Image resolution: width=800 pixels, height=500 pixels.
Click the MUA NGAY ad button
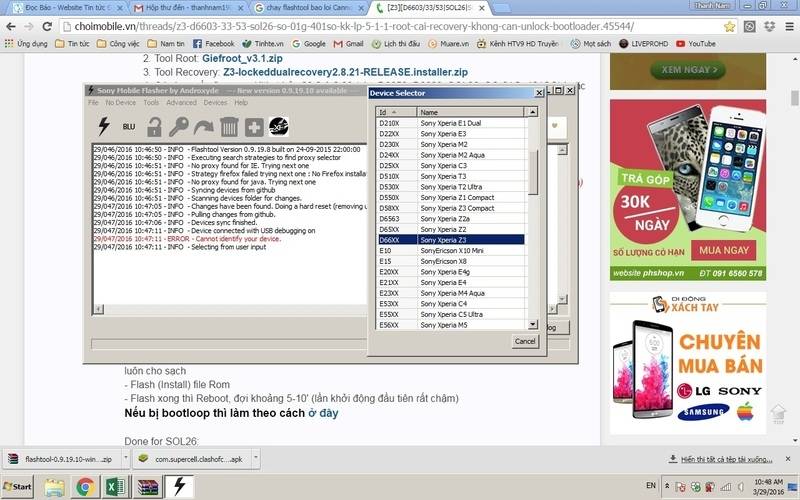(x=724, y=251)
